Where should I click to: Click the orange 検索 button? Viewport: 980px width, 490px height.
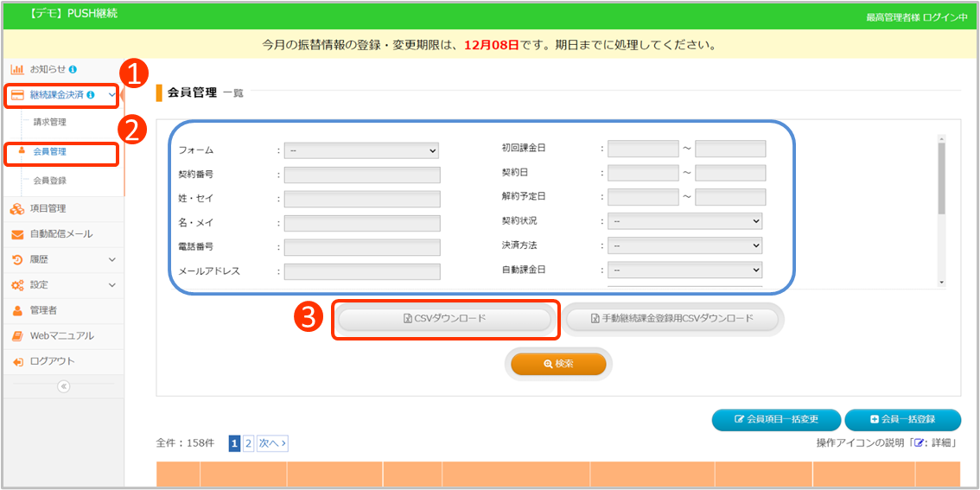click(557, 364)
